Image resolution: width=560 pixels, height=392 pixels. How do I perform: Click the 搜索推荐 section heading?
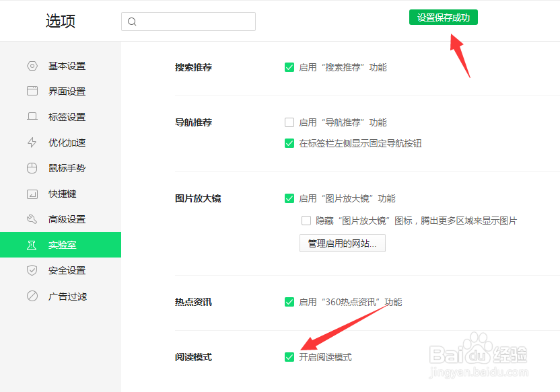(193, 67)
